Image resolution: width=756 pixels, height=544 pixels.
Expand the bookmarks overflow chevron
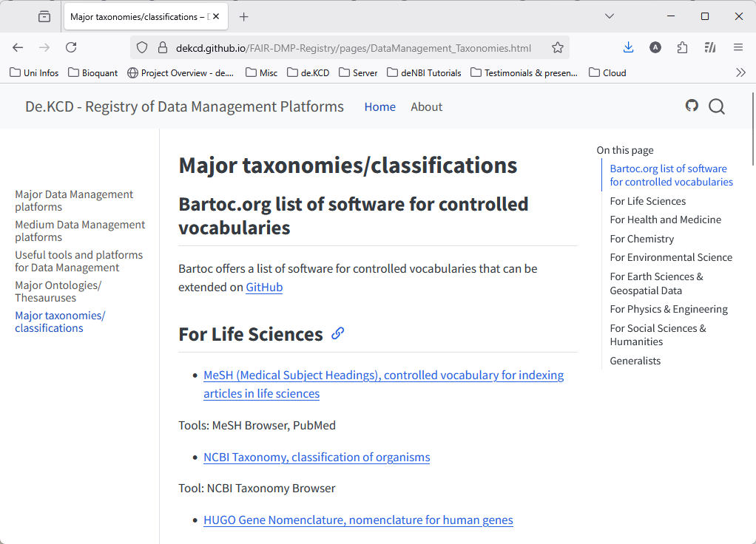(740, 72)
